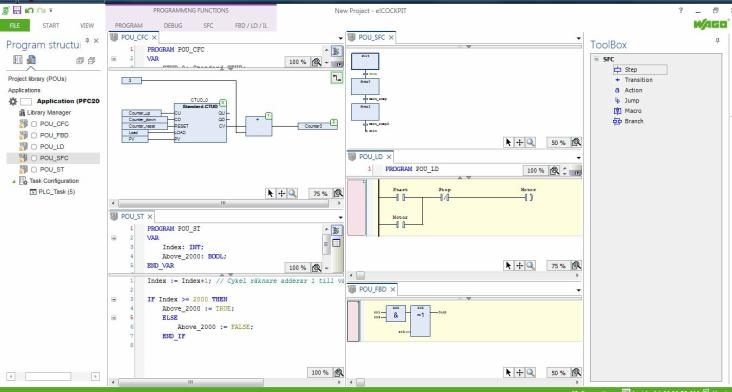Tick the POU_CFC checkbox in tree
The height and width of the screenshot is (392, 732).
coord(34,124)
